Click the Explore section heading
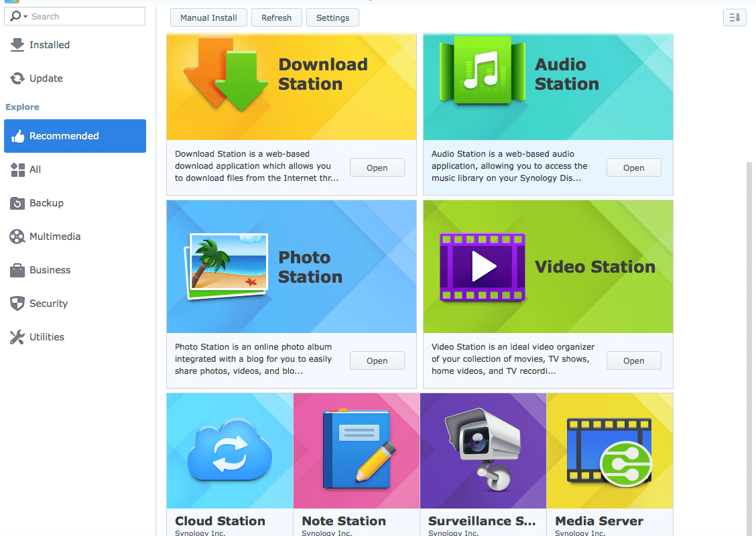The image size is (756, 536). click(22, 107)
